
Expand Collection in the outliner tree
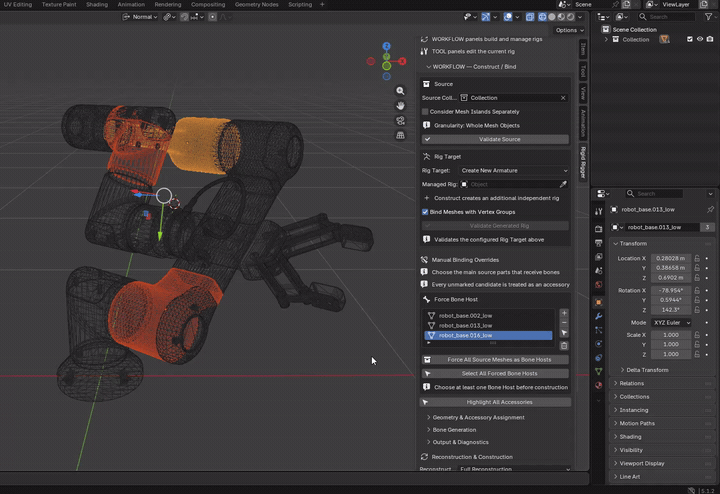pos(606,39)
